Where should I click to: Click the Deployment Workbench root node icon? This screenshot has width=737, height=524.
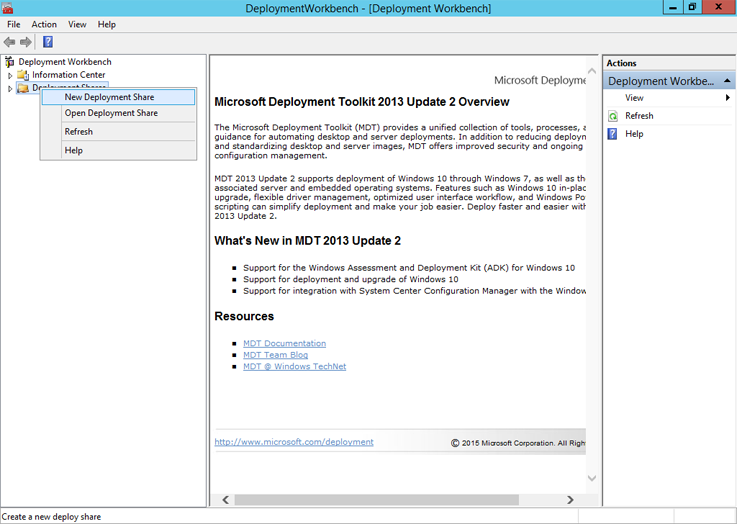click(10, 62)
